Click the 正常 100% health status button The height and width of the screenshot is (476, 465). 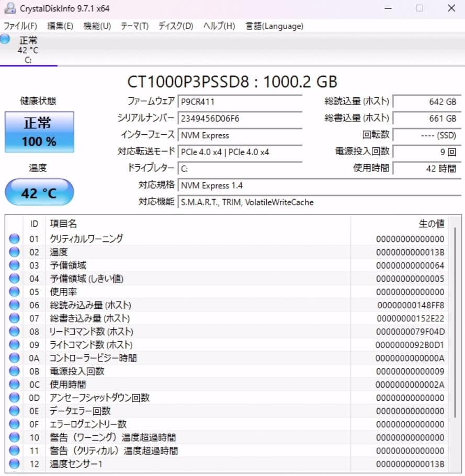(x=39, y=132)
